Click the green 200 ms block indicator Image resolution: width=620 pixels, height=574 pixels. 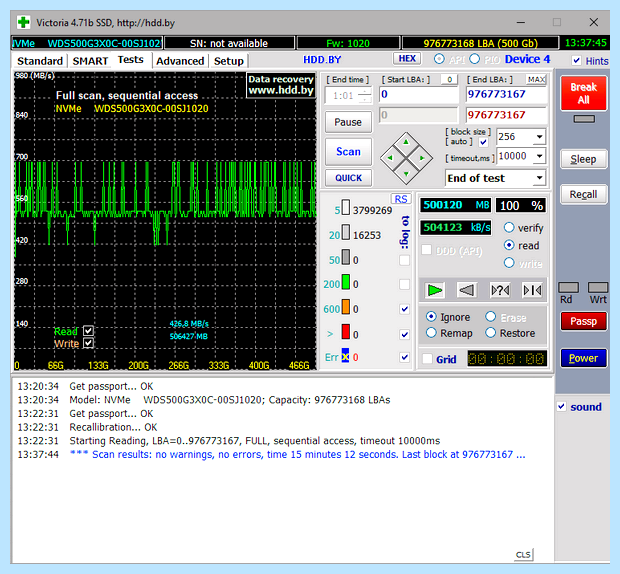(346, 281)
